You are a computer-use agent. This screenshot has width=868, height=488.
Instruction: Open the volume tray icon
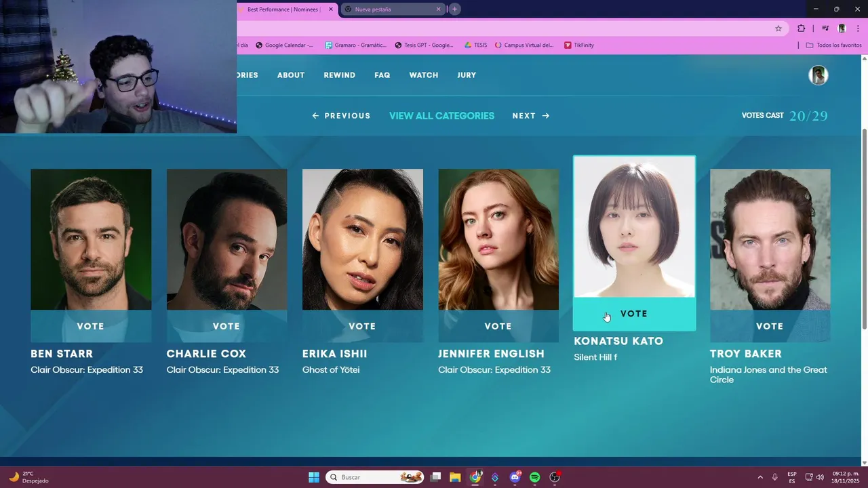821,477
